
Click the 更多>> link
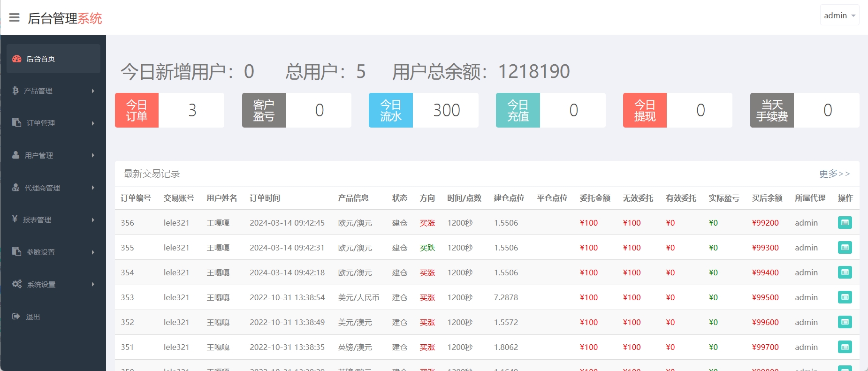click(834, 174)
